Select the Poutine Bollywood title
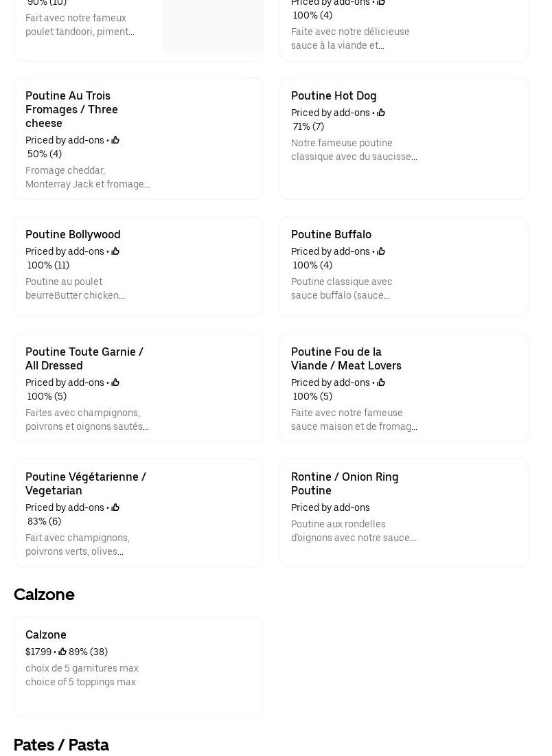 (73, 235)
